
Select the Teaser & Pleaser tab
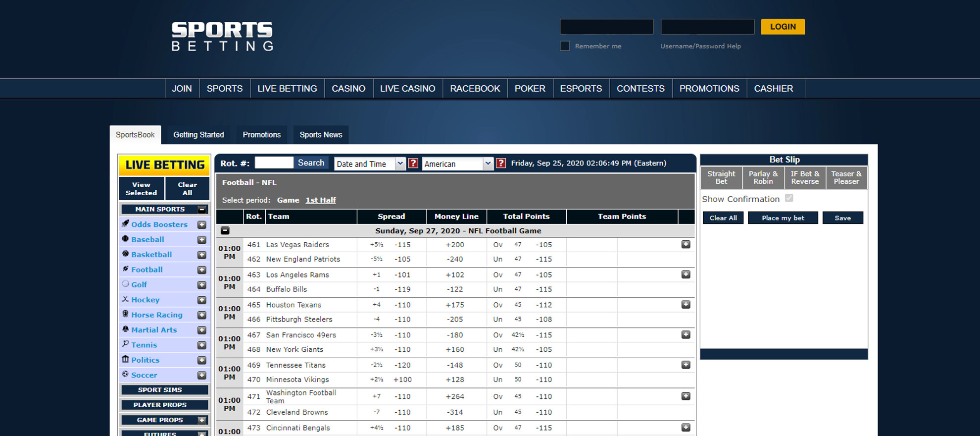tap(846, 177)
